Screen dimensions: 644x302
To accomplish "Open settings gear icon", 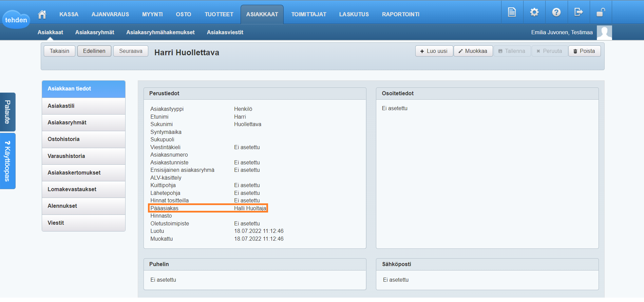I will (534, 12).
